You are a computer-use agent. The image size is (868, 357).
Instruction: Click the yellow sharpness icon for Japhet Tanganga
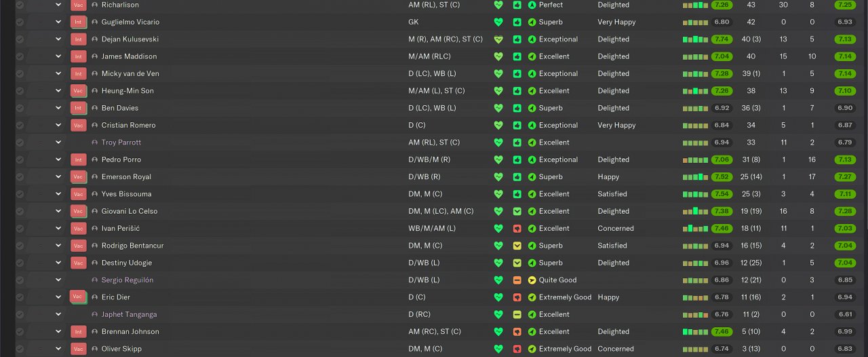[517, 314]
